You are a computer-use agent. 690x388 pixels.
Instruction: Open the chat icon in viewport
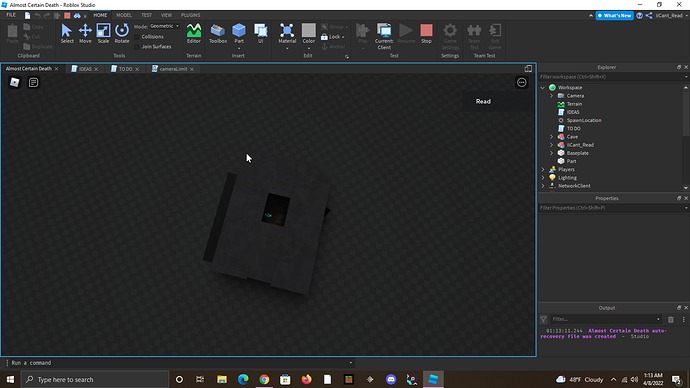point(33,82)
